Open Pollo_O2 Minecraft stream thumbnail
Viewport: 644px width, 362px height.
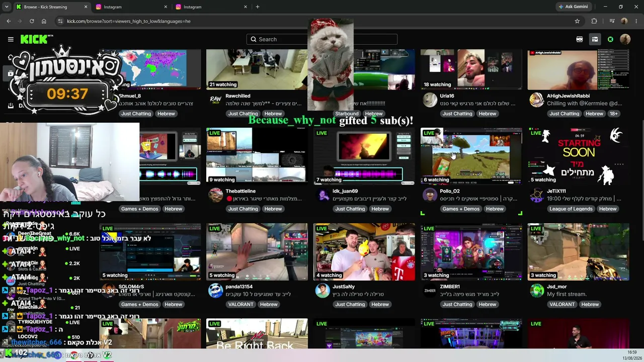[x=471, y=156]
